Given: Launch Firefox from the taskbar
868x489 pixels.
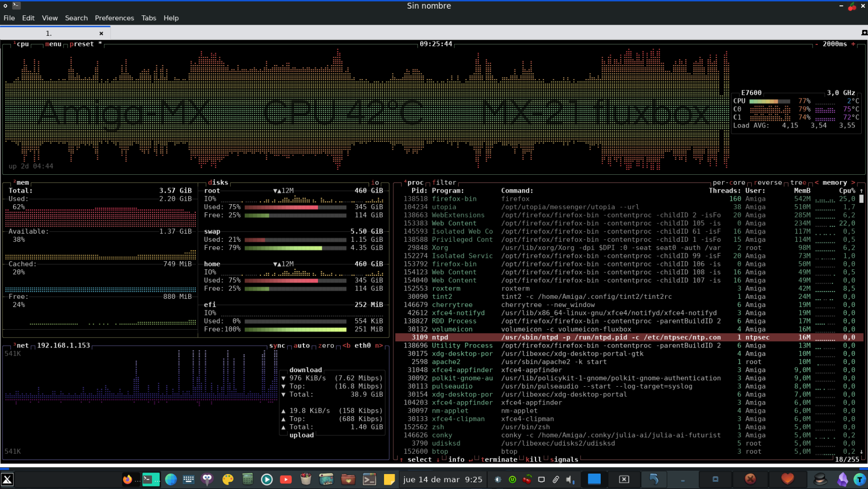Looking at the screenshot, I should (x=127, y=479).
